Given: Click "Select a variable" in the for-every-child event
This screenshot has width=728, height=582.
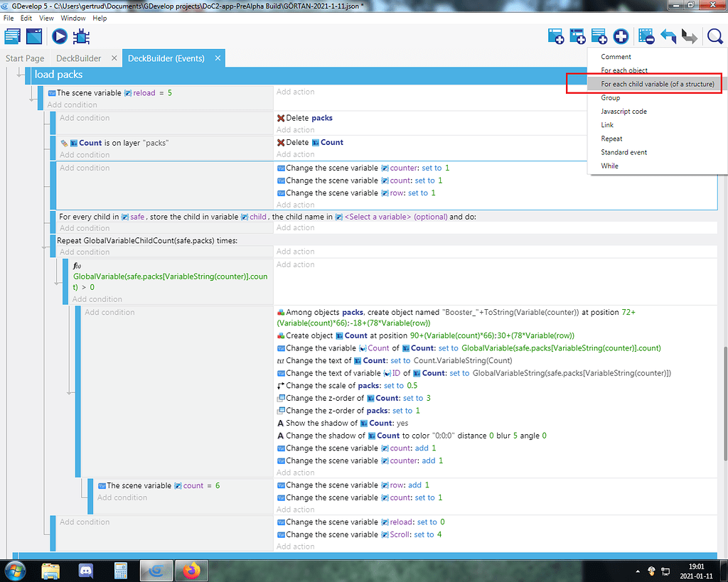Looking at the screenshot, I should tap(373, 217).
